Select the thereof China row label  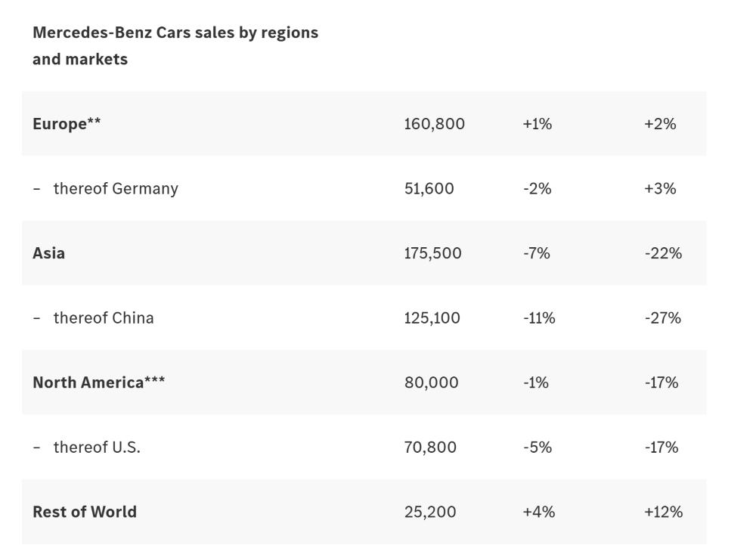103,317
